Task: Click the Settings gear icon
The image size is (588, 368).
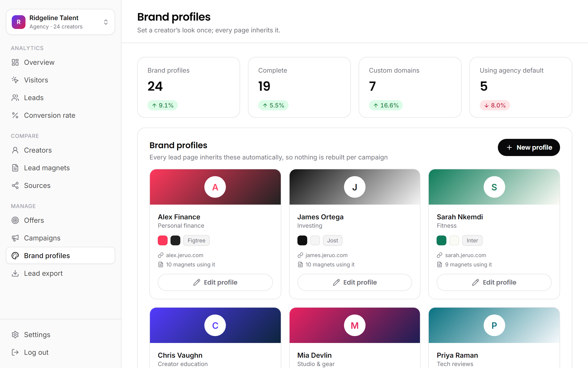Action: pyautogui.click(x=15, y=335)
